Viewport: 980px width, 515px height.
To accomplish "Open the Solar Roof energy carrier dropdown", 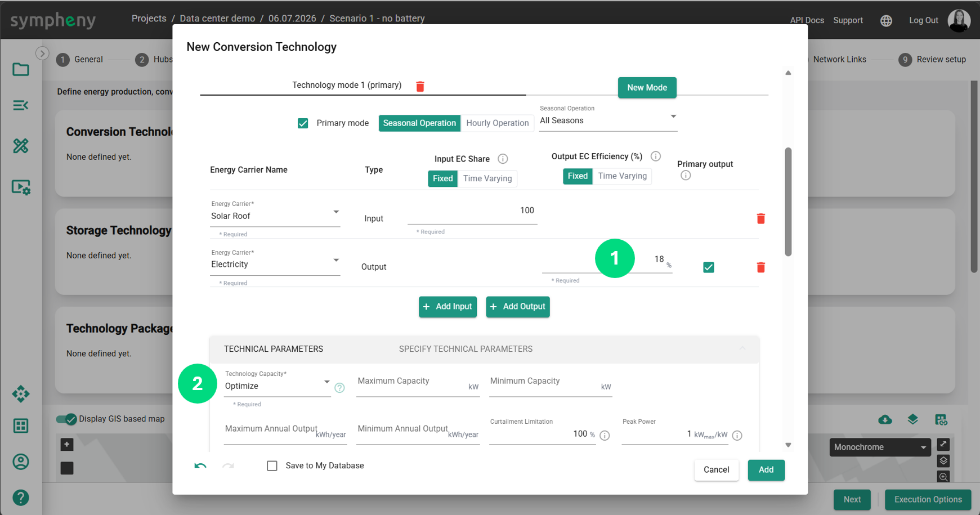I will pos(275,213).
